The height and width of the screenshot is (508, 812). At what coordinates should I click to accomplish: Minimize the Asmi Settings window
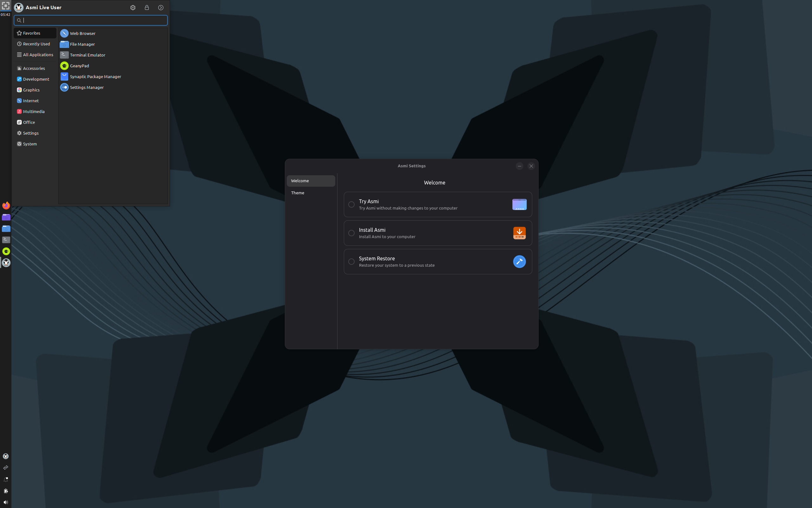click(x=520, y=166)
